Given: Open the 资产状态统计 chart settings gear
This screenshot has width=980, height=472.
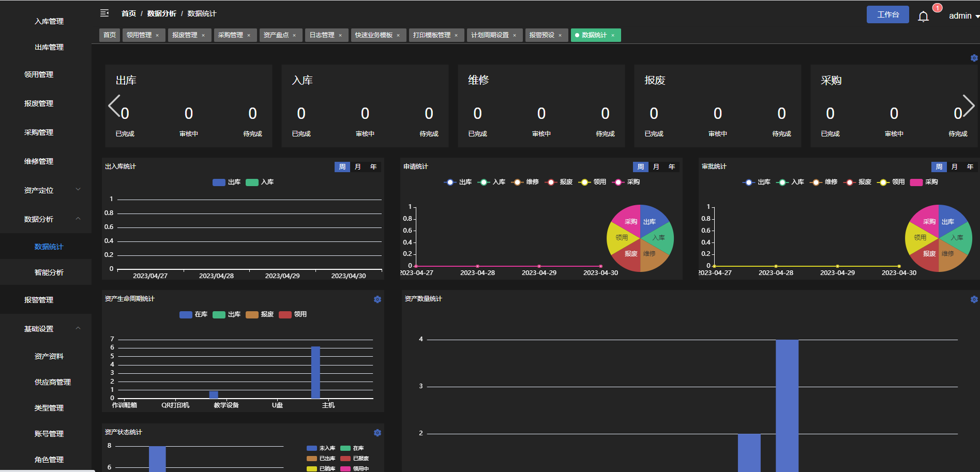Looking at the screenshot, I should click(x=378, y=433).
